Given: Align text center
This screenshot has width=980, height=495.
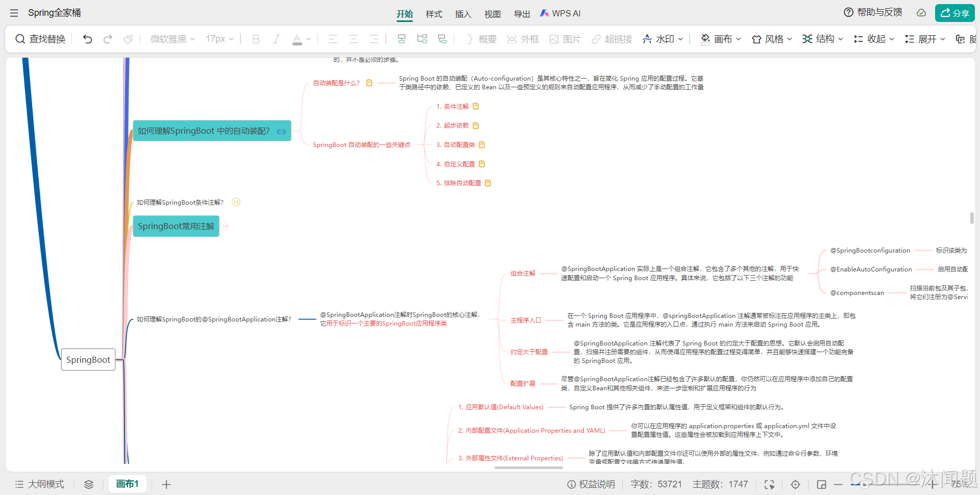Looking at the screenshot, I should [353, 39].
